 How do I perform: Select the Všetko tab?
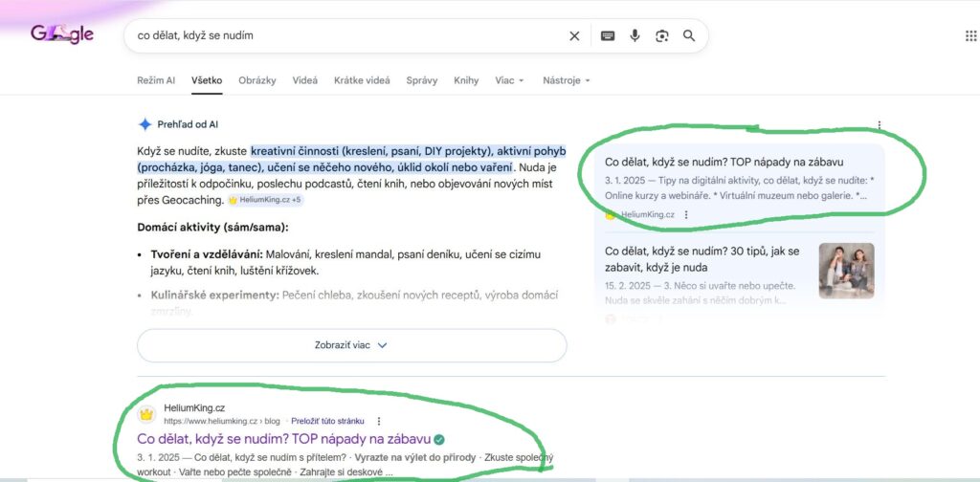[207, 80]
